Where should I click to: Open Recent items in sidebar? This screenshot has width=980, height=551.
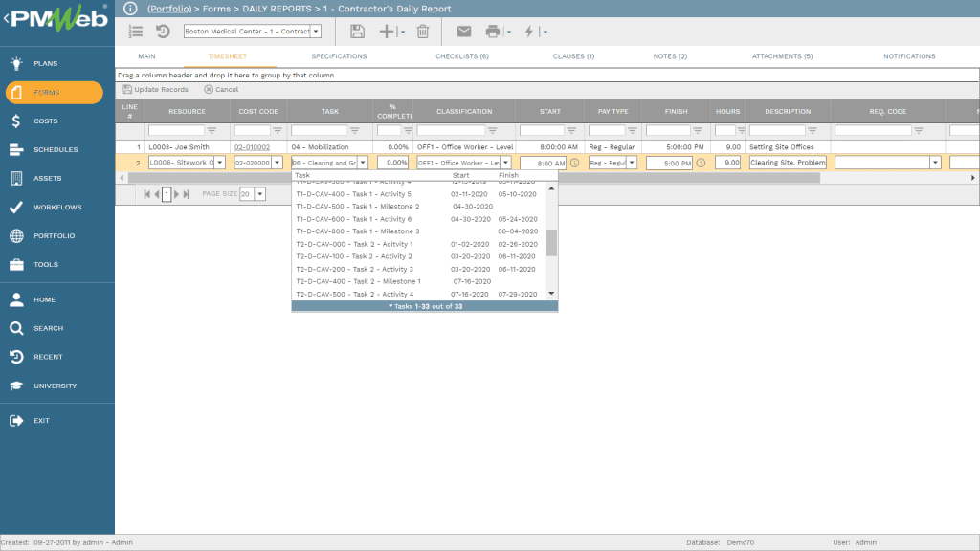pos(48,358)
